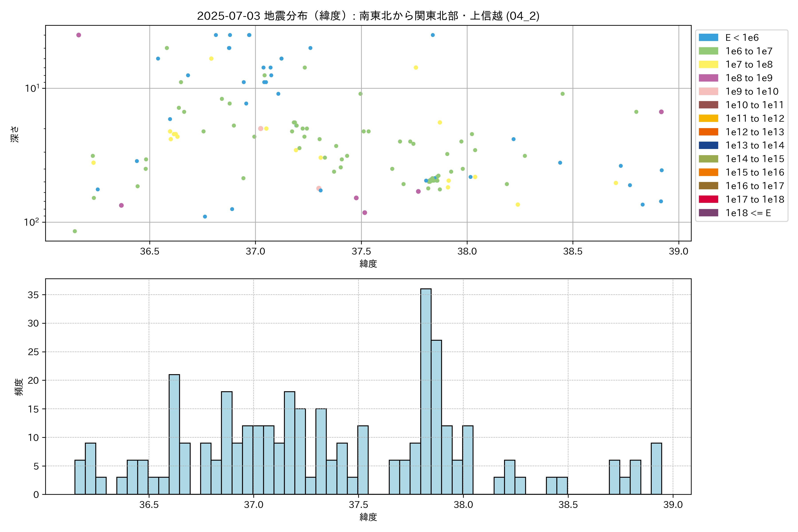Click the purple data point in scatter's top-left corner
The image size is (798, 532).
(79, 35)
